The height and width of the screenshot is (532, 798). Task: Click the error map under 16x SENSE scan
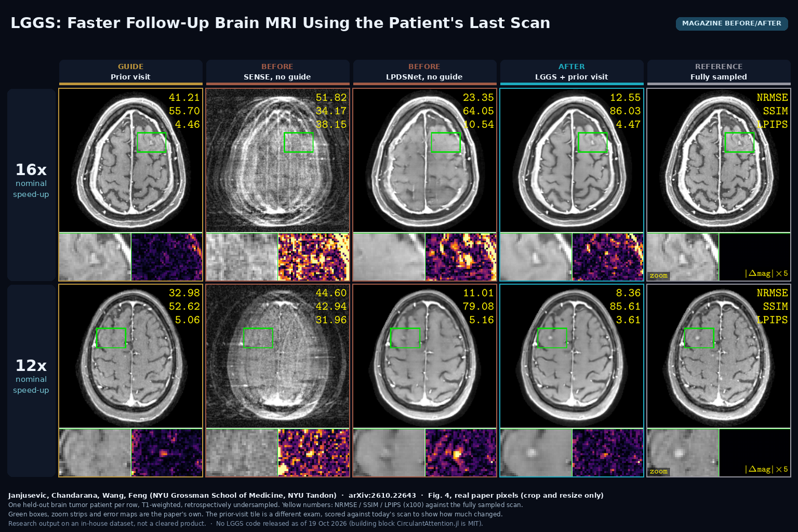(314, 257)
